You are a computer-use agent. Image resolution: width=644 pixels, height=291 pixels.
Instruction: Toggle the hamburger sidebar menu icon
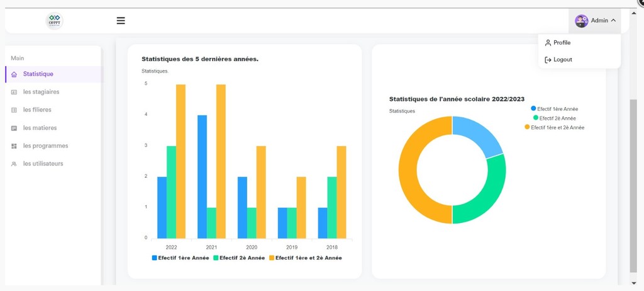pos(121,21)
